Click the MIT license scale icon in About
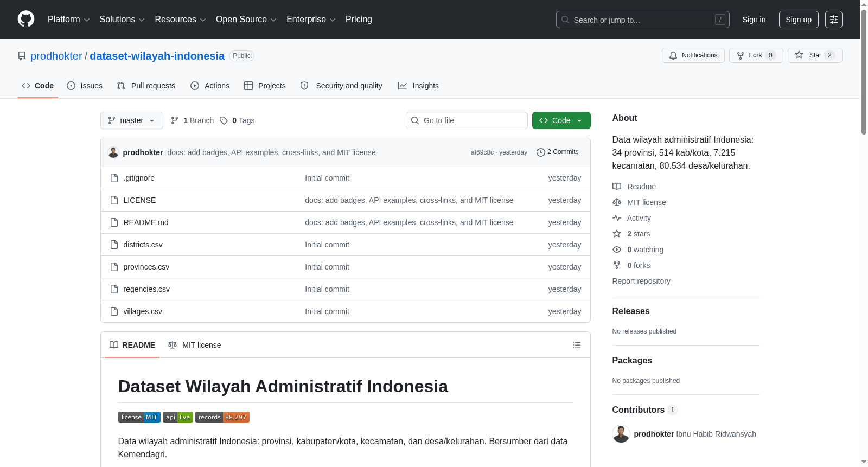Screen dimensions: 868x467 pyautogui.click(x=617, y=202)
